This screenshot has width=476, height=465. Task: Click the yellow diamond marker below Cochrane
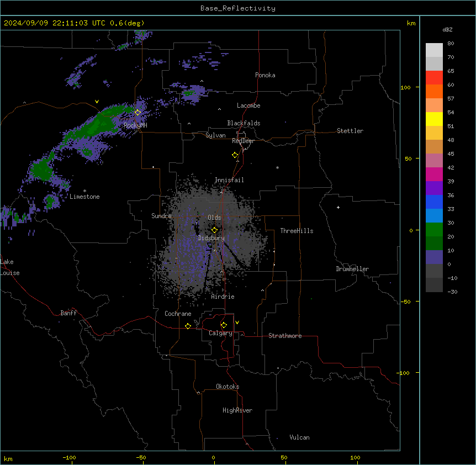188,326
